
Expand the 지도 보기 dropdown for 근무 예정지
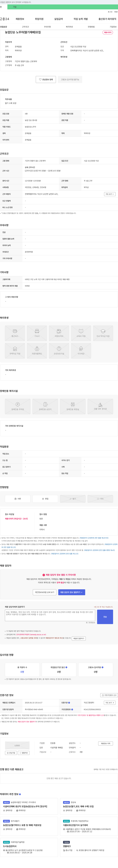point(110,194)
